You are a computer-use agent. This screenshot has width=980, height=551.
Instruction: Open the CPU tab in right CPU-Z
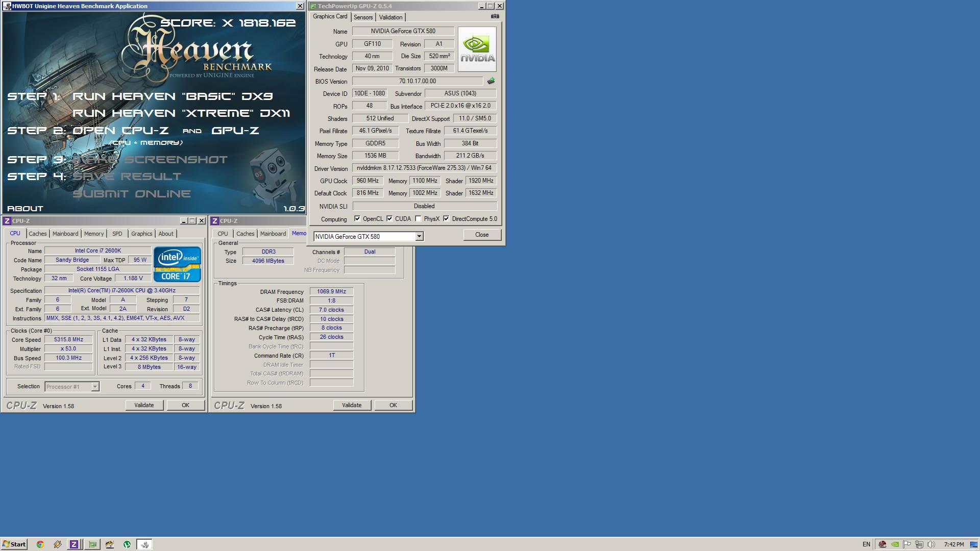[x=223, y=234]
